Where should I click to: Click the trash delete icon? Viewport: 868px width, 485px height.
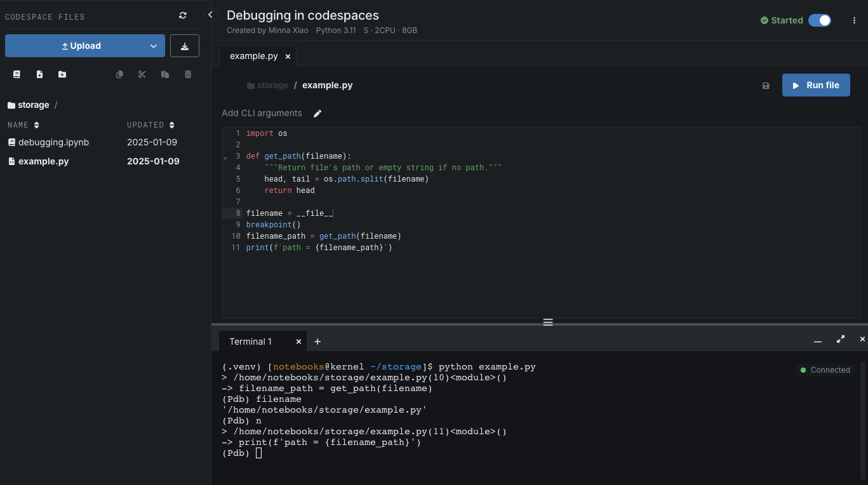(x=188, y=74)
